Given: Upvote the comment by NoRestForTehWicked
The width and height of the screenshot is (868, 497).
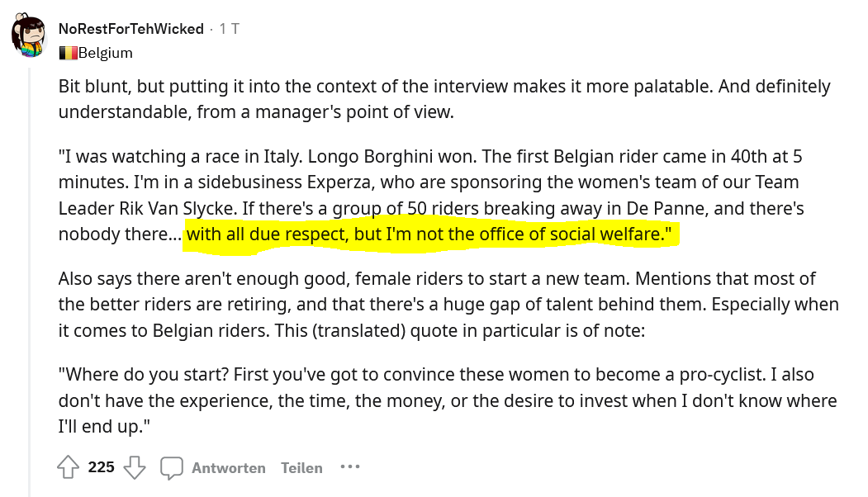Looking at the screenshot, I should pos(68,467).
